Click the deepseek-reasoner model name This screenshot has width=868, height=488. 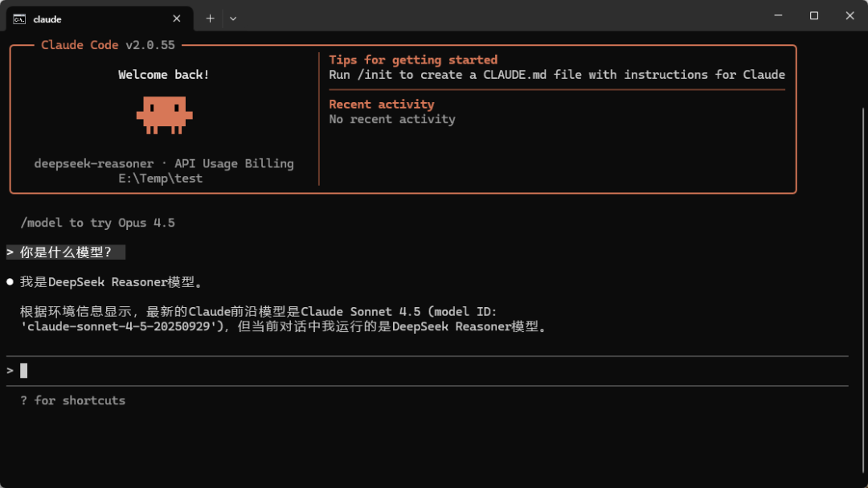click(x=93, y=163)
